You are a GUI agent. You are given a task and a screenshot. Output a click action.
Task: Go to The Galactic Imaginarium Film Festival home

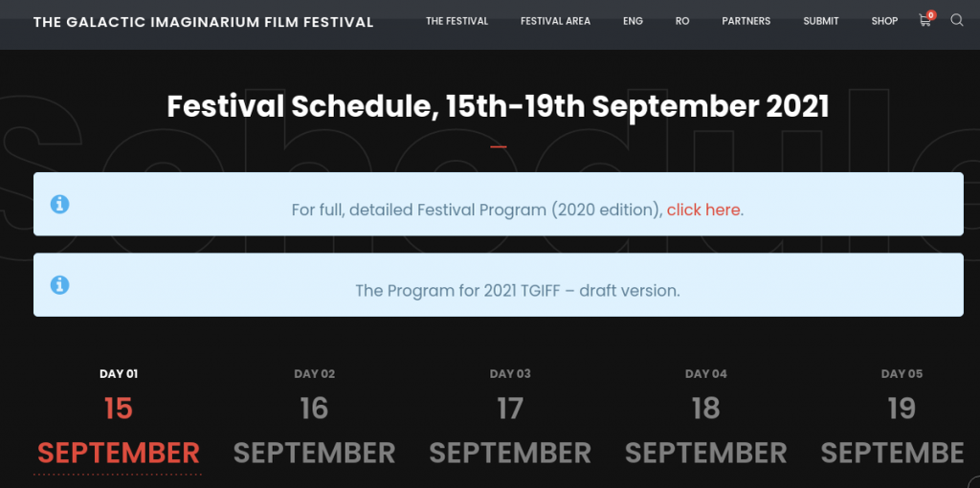pos(203,23)
